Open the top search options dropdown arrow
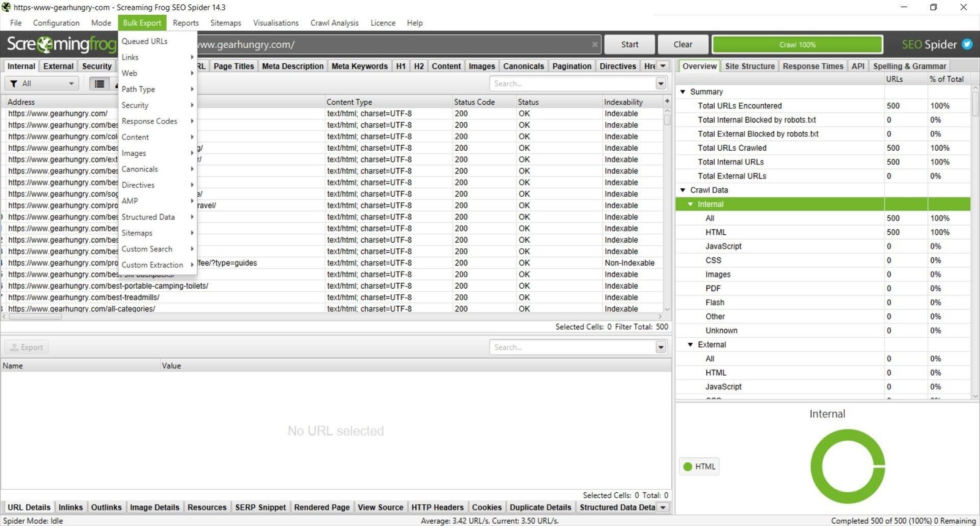980x526 pixels. click(x=661, y=83)
